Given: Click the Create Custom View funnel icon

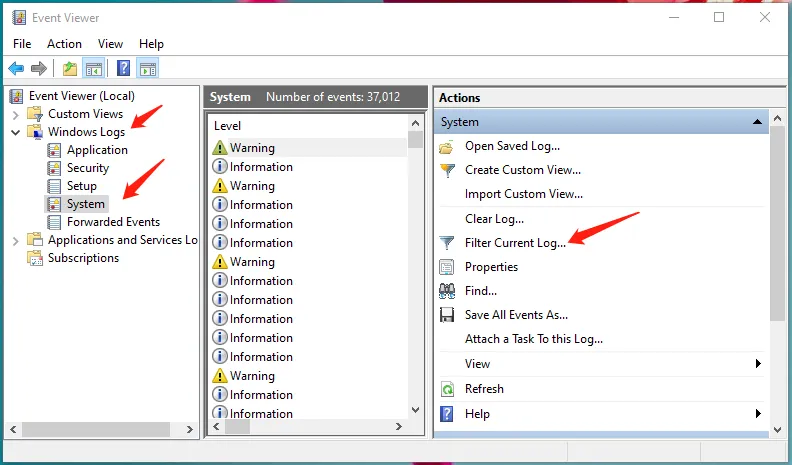Looking at the screenshot, I should tap(447, 171).
